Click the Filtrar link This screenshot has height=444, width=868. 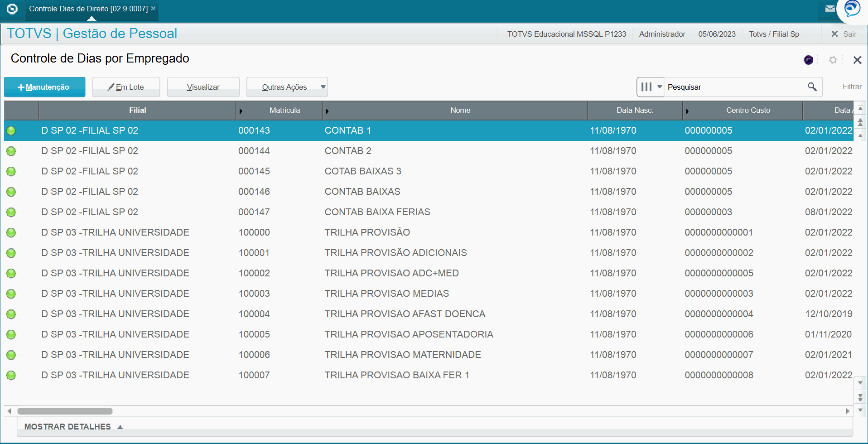coord(852,87)
